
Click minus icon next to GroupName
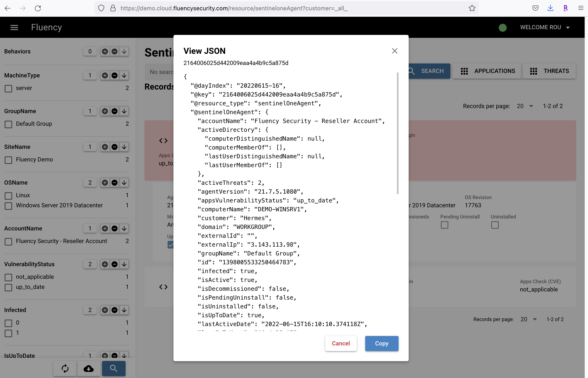(x=114, y=111)
